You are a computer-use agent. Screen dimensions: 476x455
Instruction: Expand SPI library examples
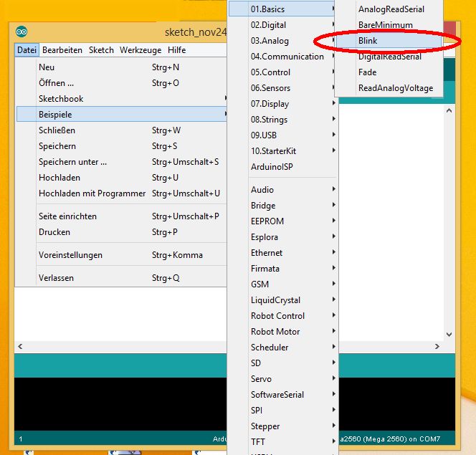click(283, 411)
